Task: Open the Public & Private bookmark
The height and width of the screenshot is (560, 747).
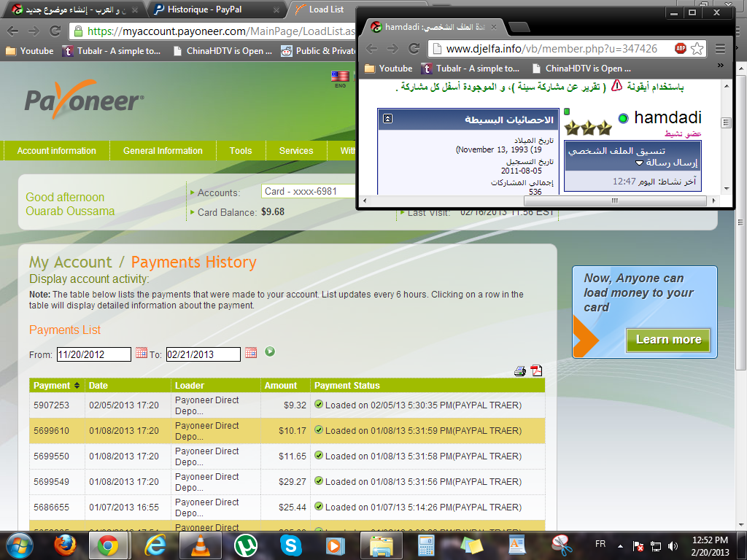Action: [x=320, y=51]
